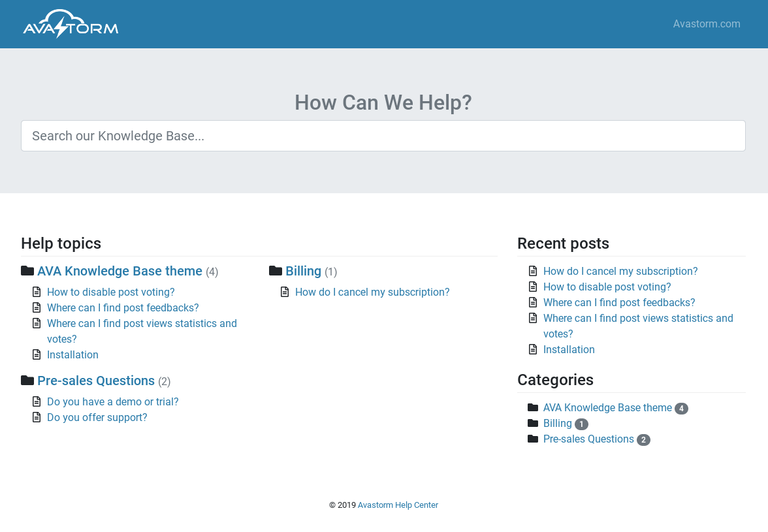Screen dimensions: 768x532
Task: Open the Billing topic heading in Help topics
Action: [x=303, y=271]
